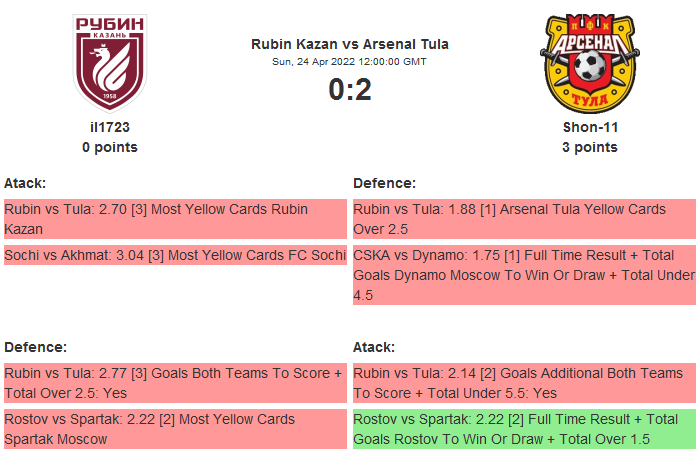
Task: Click the left bottom Defence heading
Action: point(35,346)
